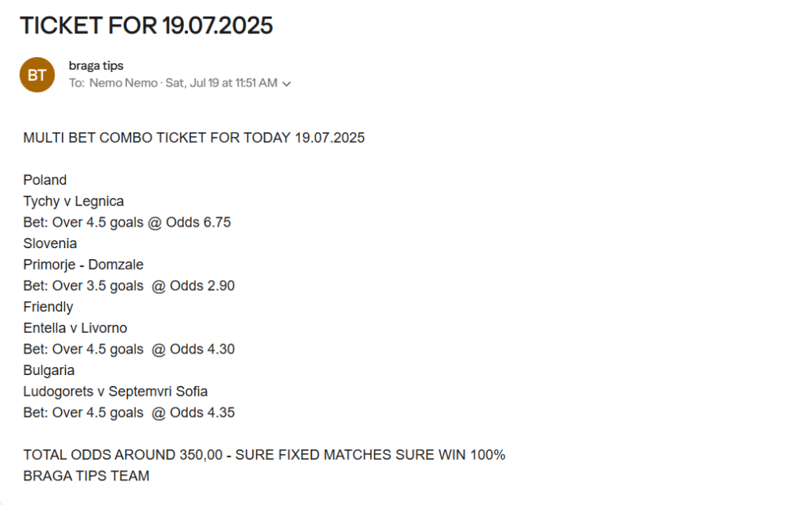Open sender name braga tips
The width and height of the screenshot is (812, 505).
point(96,66)
